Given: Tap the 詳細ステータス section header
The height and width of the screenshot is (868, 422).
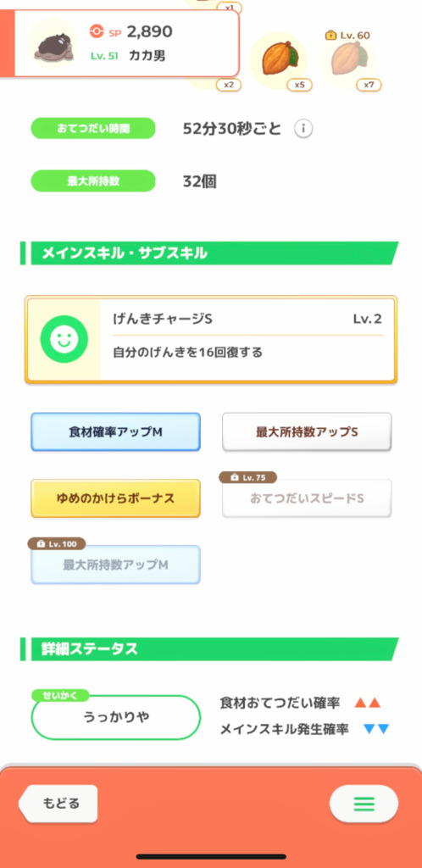Looking at the screenshot, I should pyautogui.click(x=209, y=648).
